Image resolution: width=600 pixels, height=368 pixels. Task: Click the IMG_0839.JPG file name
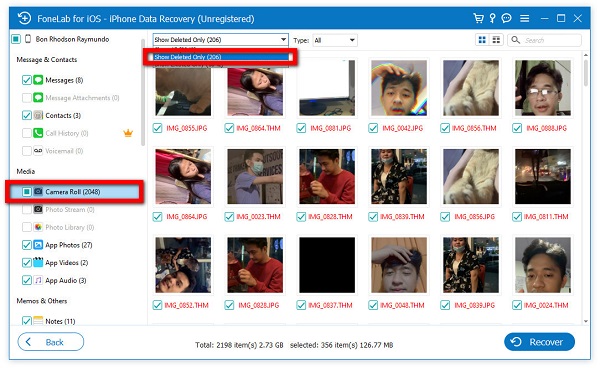[x=474, y=305]
